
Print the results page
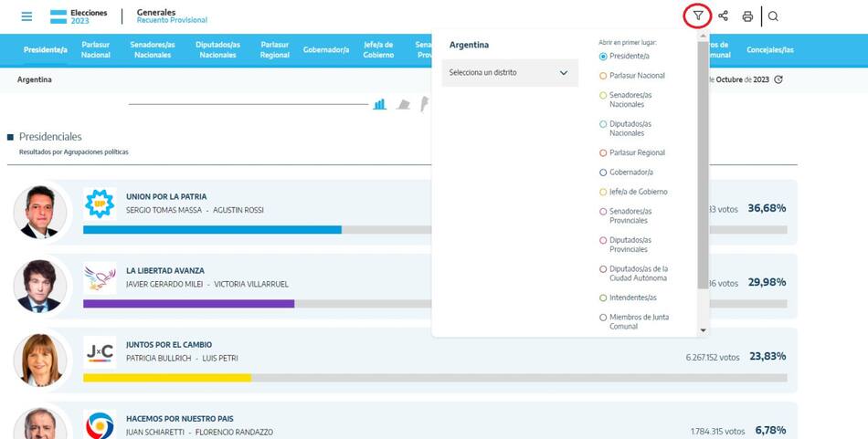pyautogui.click(x=747, y=16)
